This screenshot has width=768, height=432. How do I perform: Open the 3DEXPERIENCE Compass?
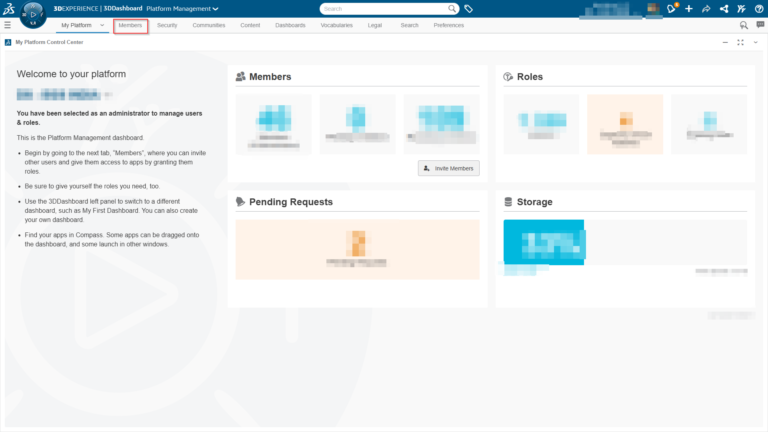(x=33, y=15)
